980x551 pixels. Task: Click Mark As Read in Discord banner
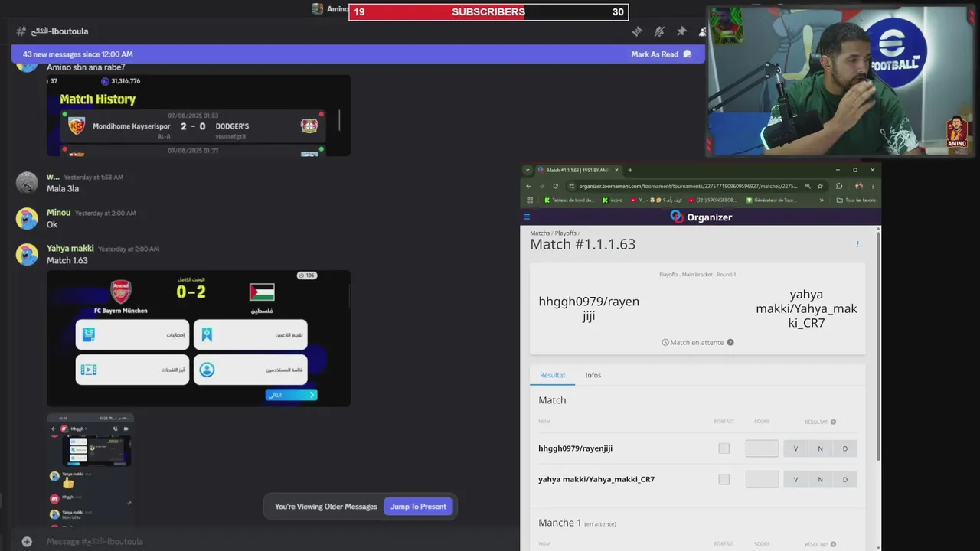click(661, 54)
